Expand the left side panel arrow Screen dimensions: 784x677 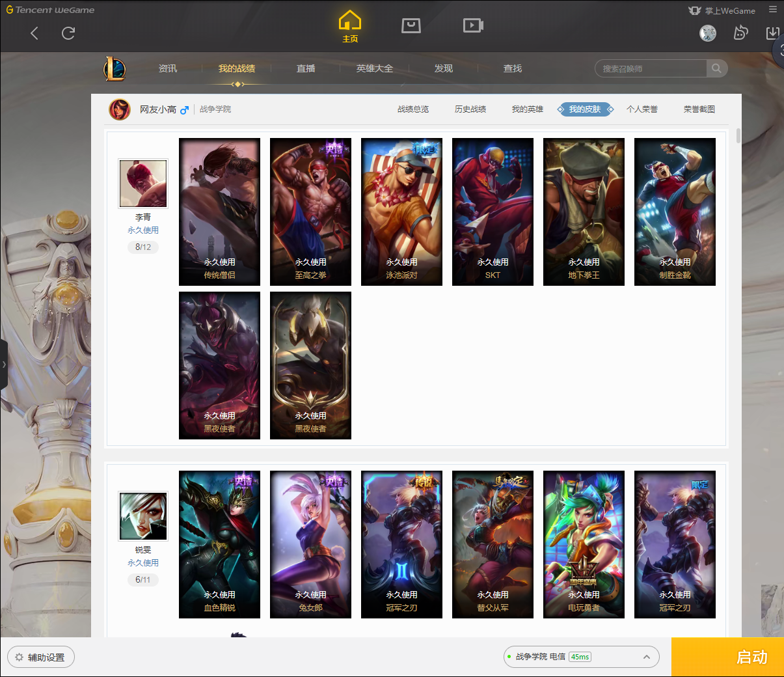(4, 365)
